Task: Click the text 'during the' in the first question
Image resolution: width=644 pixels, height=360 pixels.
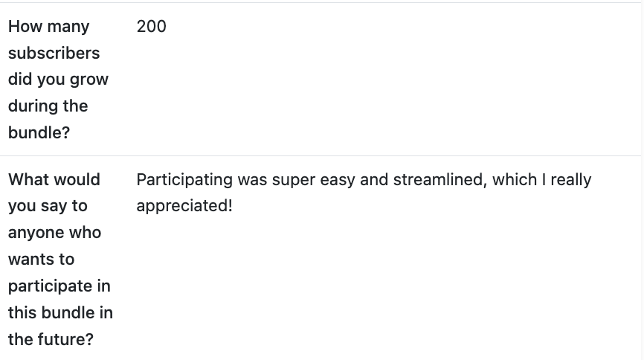Action: click(48, 106)
